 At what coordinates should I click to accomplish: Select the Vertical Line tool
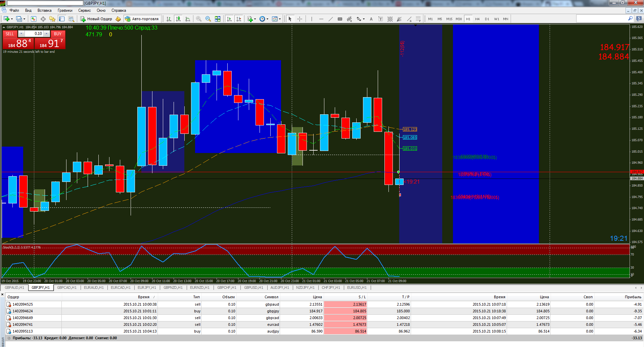tap(312, 19)
